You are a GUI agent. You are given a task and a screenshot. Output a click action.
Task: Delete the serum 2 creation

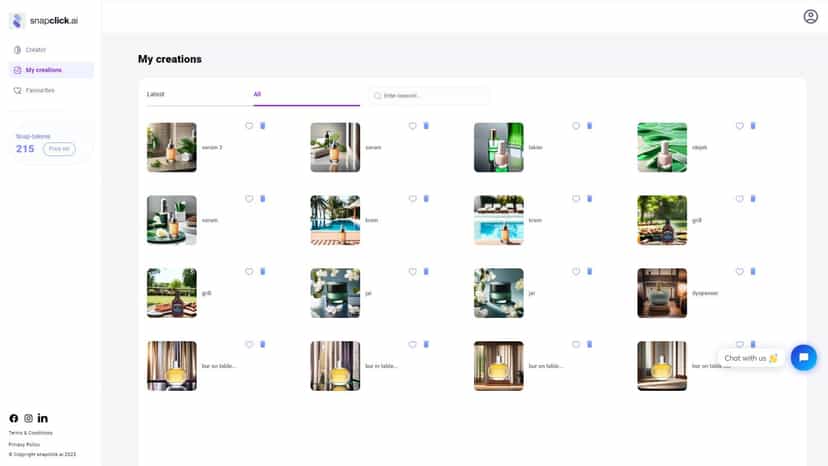point(262,126)
